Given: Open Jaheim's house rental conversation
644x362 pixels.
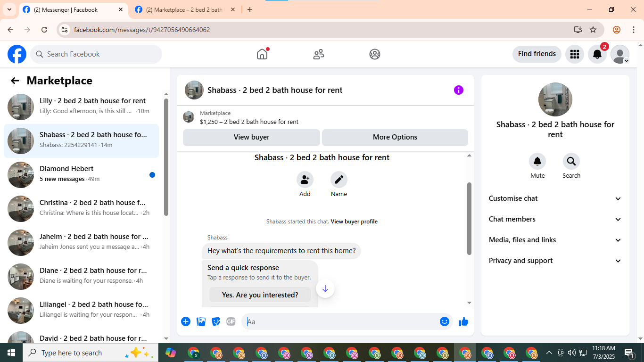Looking at the screenshot, I should (81, 243).
